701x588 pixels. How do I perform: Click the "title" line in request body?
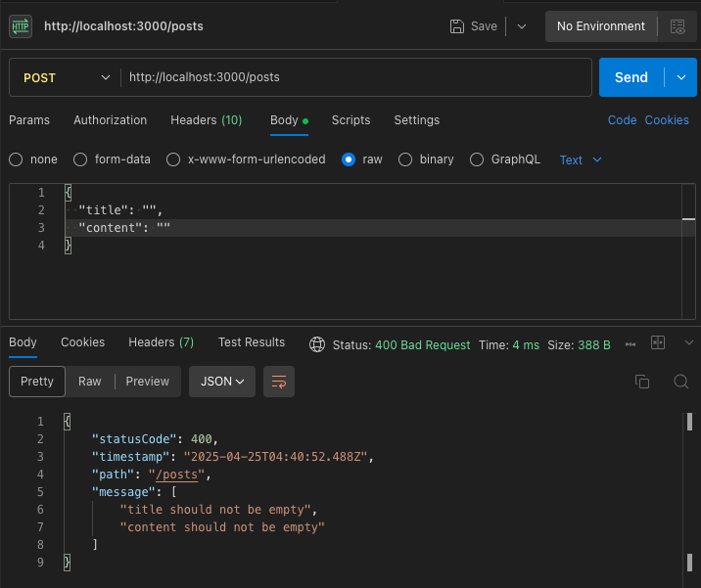click(x=120, y=210)
